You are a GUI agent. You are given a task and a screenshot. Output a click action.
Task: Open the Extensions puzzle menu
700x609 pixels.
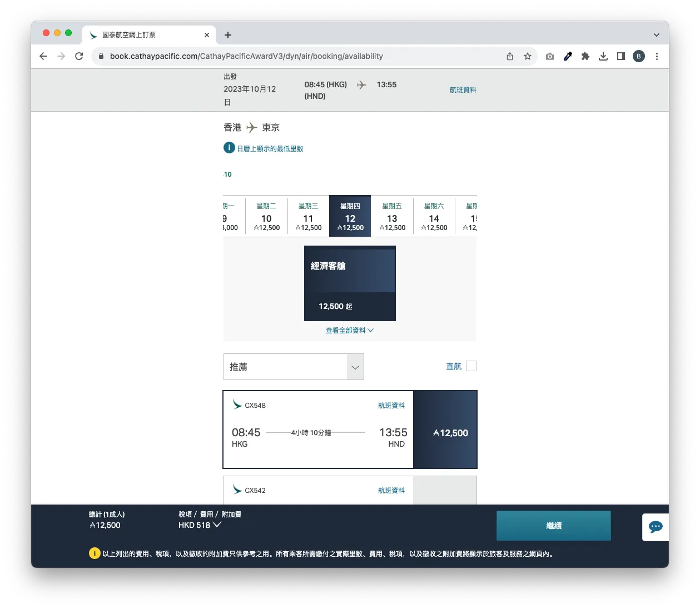click(585, 56)
